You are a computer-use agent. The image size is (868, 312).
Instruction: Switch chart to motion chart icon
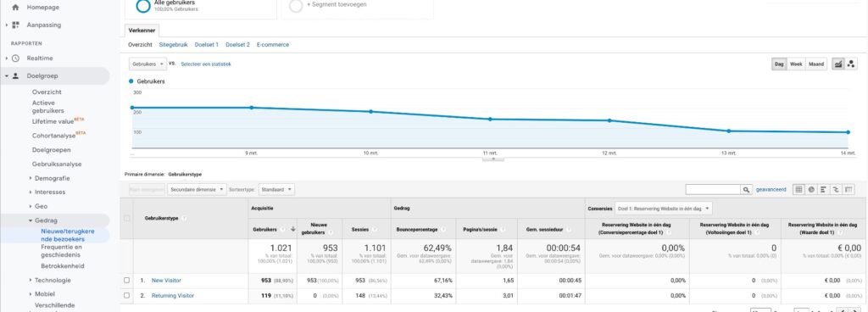click(x=851, y=64)
